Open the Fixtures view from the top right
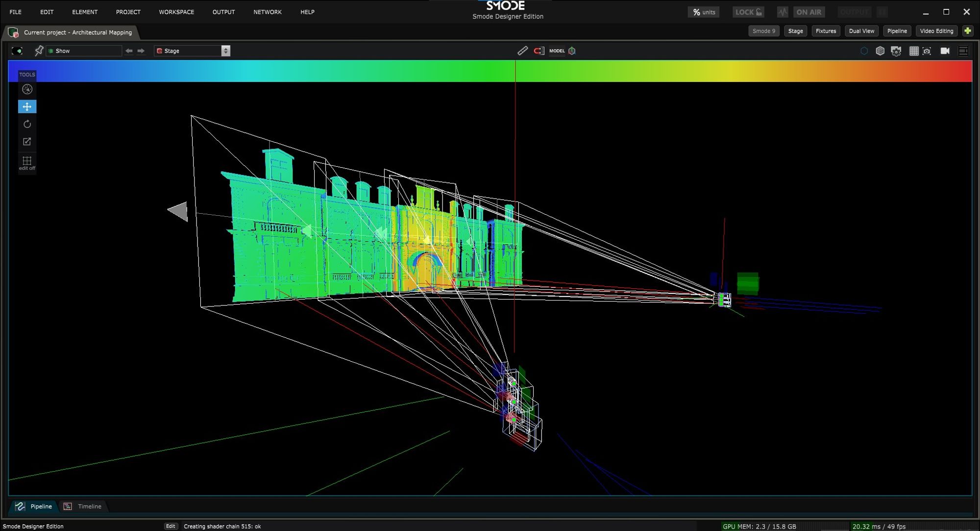980x531 pixels. [826, 31]
